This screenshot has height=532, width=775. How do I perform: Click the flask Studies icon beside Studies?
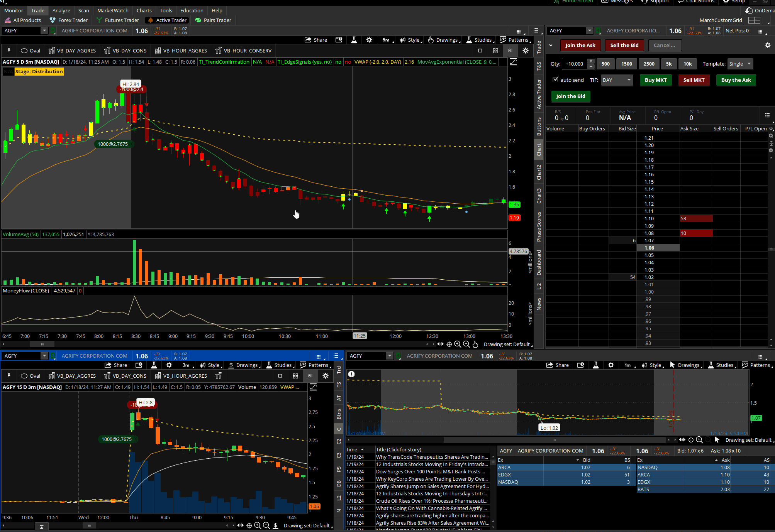pos(469,40)
